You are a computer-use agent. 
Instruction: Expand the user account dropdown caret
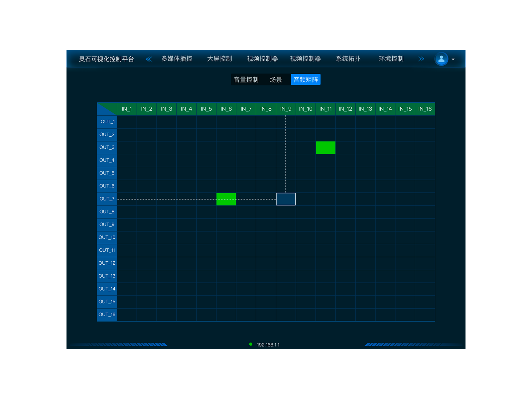point(453,60)
